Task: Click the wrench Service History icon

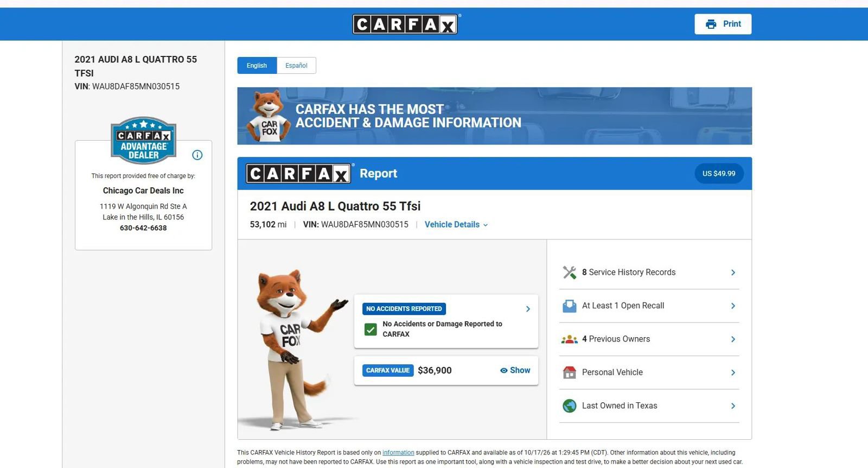Action: (570, 272)
